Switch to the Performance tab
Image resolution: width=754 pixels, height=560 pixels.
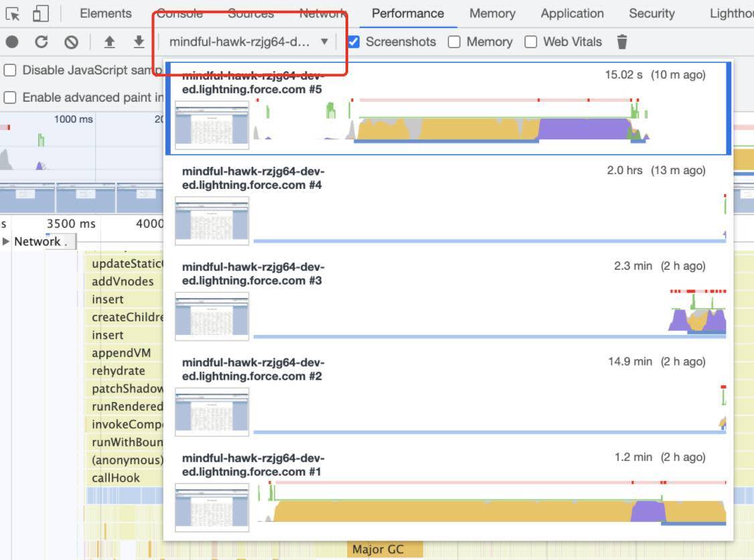tap(408, 13)
